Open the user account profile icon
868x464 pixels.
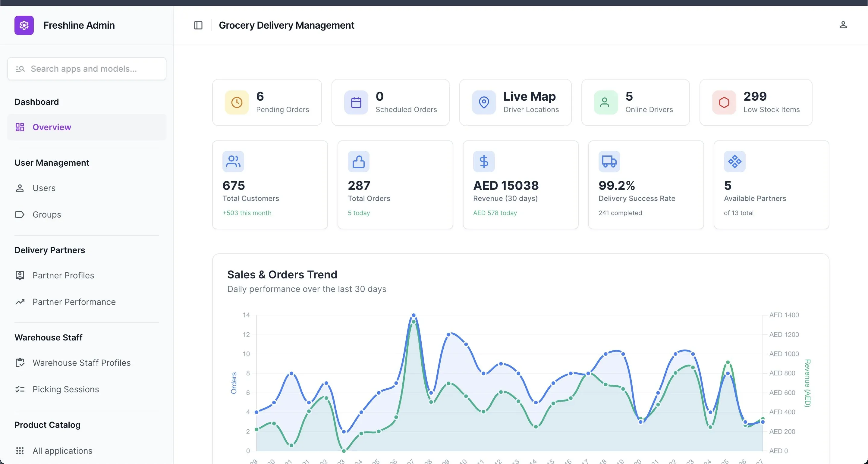tap(843, 25)
